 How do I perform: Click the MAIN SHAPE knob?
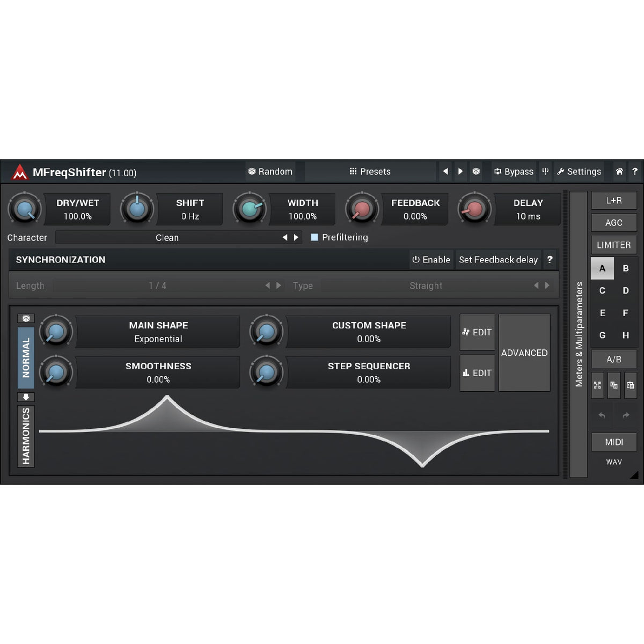coord(56,331)
